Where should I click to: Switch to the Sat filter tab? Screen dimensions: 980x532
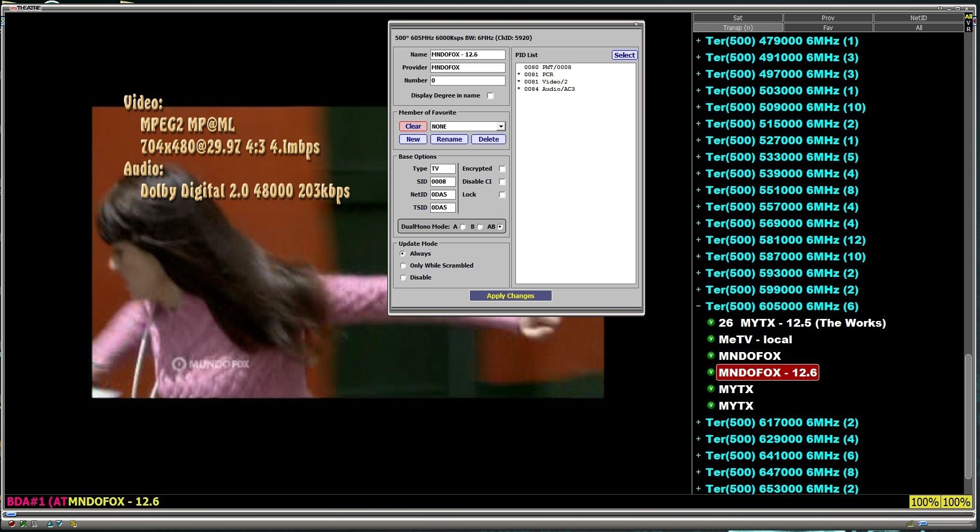[x=738, y=18]
